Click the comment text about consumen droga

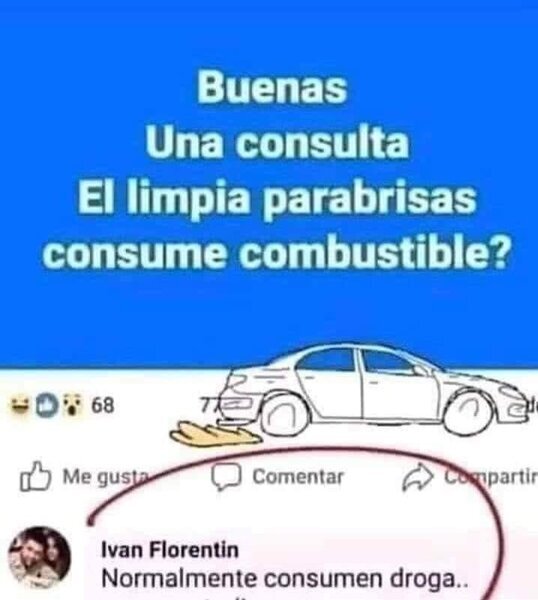285,579
